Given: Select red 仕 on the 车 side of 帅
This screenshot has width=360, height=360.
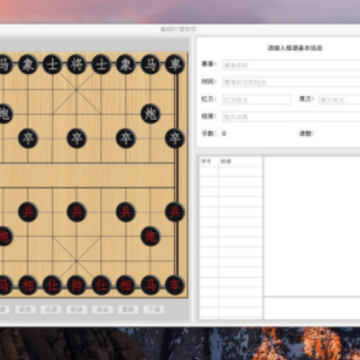Looking at the screenshot, I should coord(101,285).
